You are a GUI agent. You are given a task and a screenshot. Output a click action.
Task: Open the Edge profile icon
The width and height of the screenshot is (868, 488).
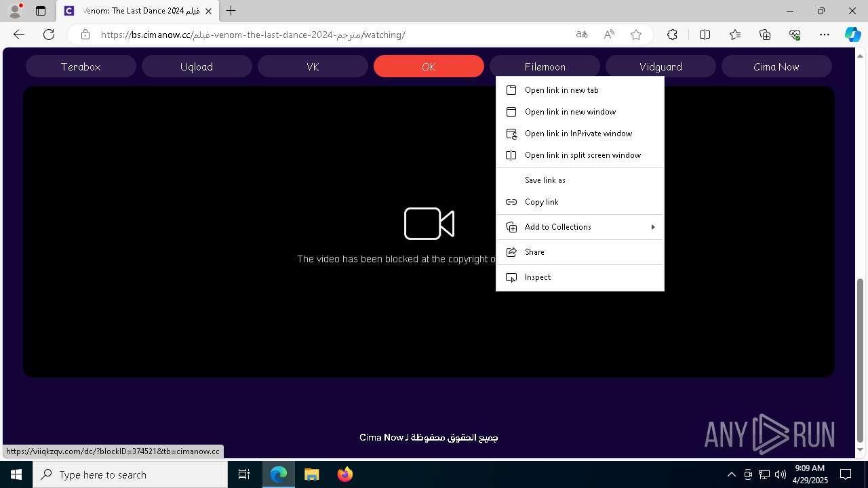coord(14,11)
